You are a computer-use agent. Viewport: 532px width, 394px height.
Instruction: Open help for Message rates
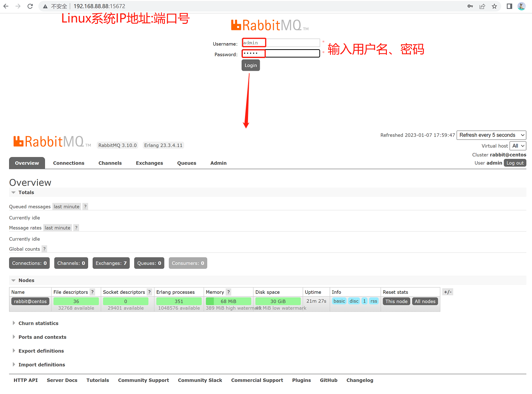point(76,227)
